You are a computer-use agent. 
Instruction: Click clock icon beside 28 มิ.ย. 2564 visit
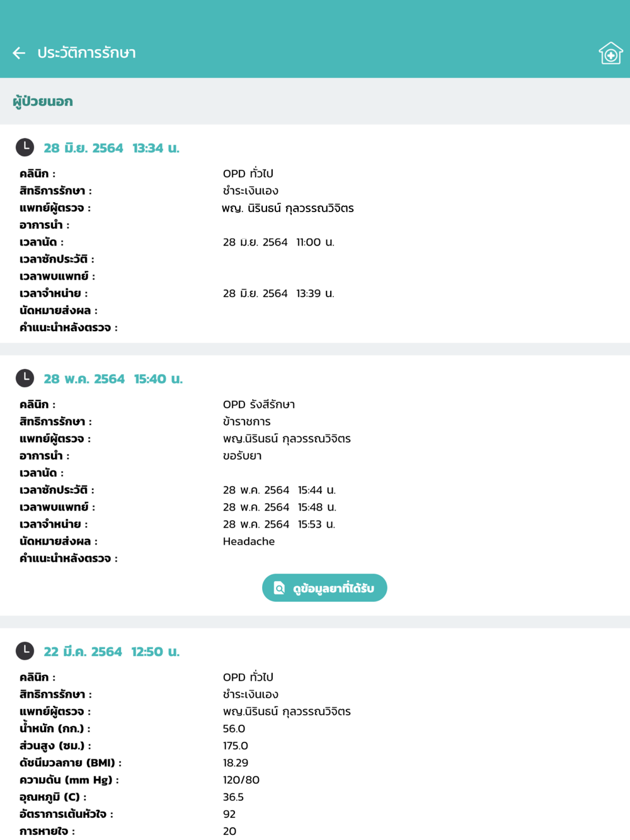click(x=25, y=147)
